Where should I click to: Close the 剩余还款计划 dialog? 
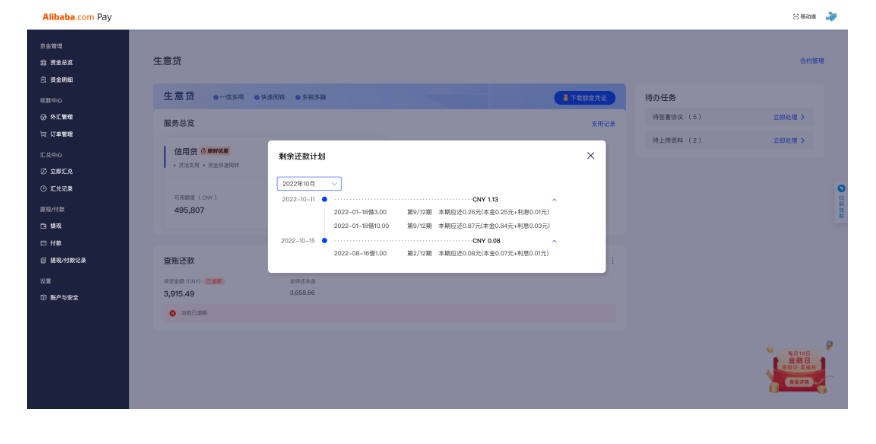click(x=591, y=156)
